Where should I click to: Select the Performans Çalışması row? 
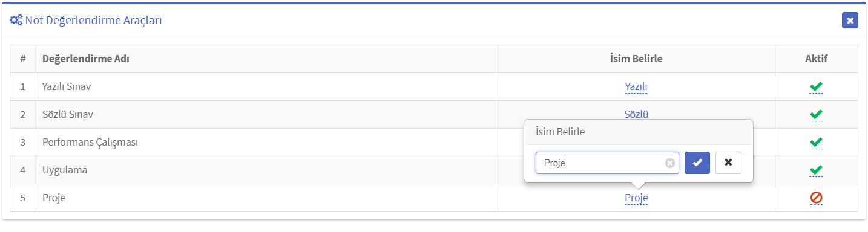click(x=433, y=143)
